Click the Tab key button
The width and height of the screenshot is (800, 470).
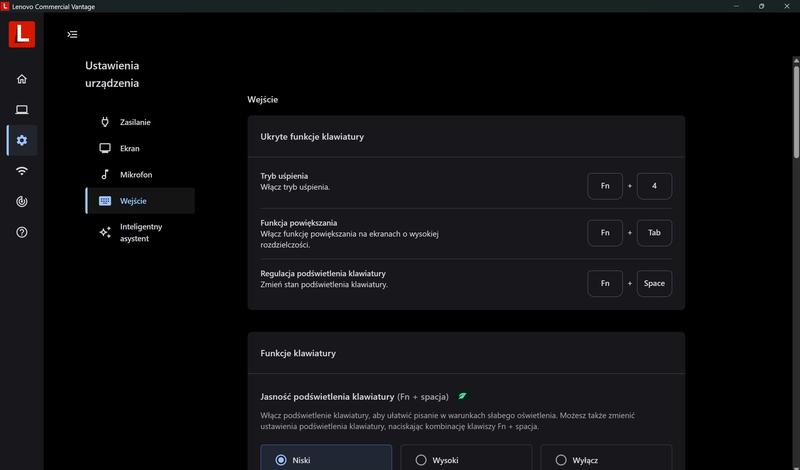point(654,233)
